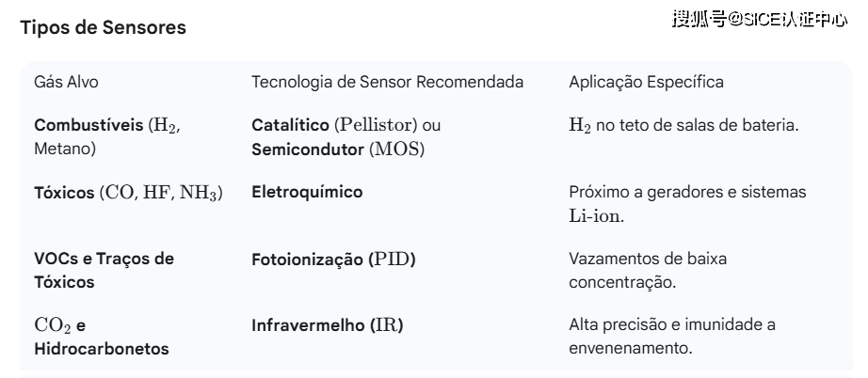This screenshot has height=378, width=868.
Task: Select the "Aplicação Específica" column header
Action: pyautogui.click(x=646, y=82)
